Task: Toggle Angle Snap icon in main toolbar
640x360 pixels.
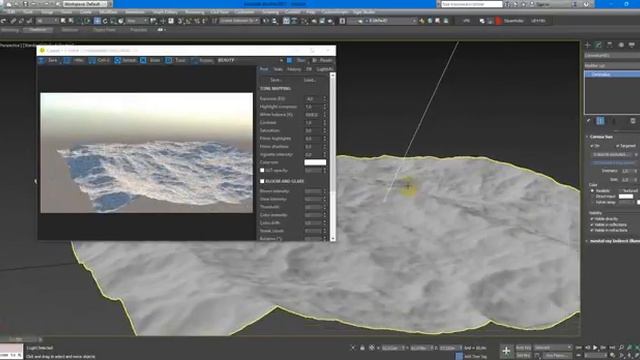Action: click(x=188, y=21)
